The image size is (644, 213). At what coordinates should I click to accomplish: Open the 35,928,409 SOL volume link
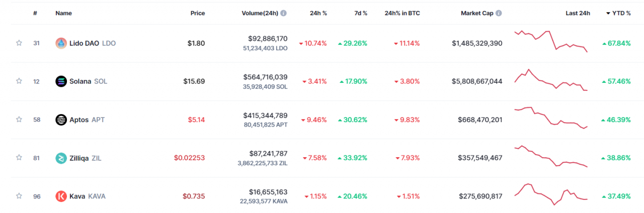tap(265, 86)
